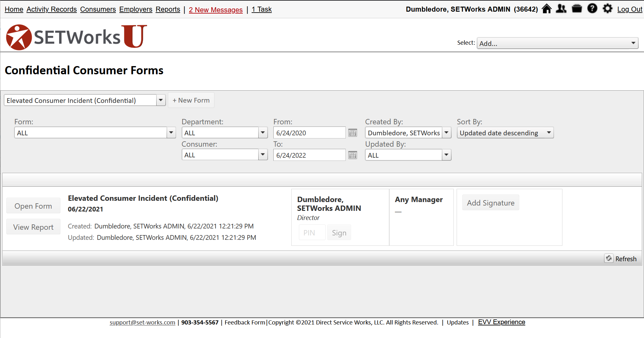
Task: Open the users group icon
Action: click(561, 9)
